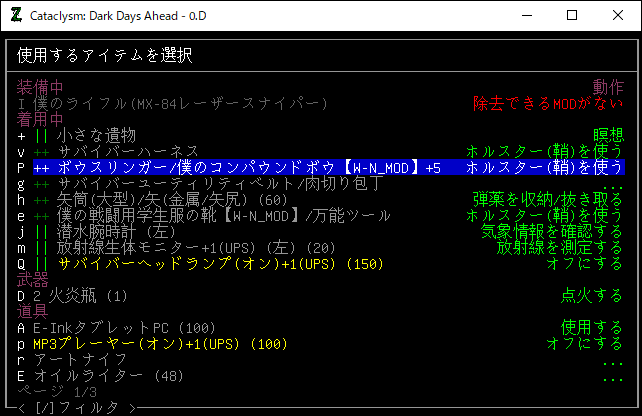Select the highlighted ボウスリンガー compound bow row
This screenshot has width=642, height=416.
pos(250,167)
